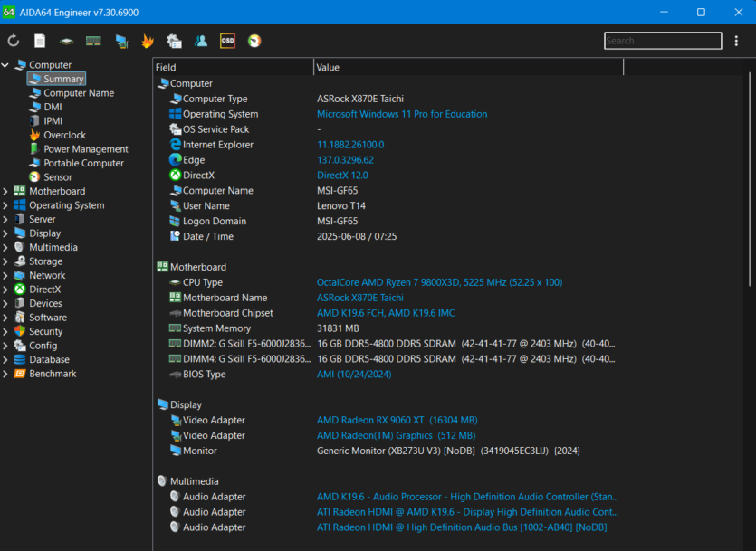
Task: Open the Report document icon
Action: (x=40, y=41)
